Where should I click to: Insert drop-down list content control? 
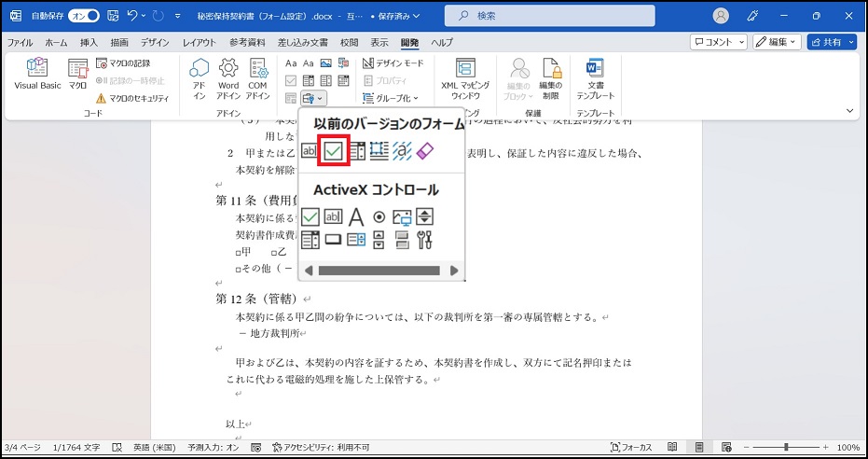pyautogui.click(x=326, y=81)
